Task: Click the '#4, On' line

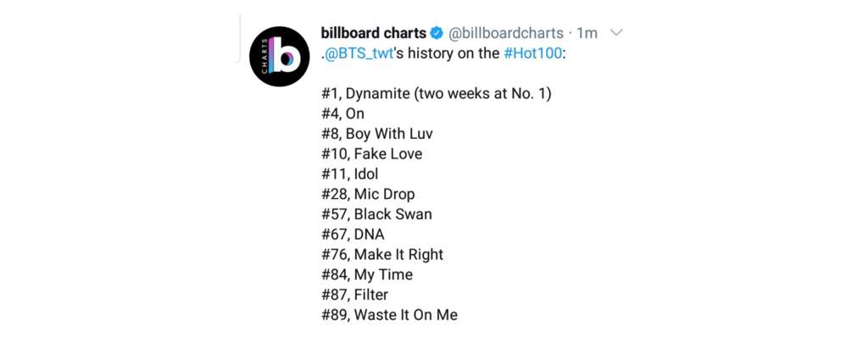Action: pyautogui.click(x=342, y=114)
